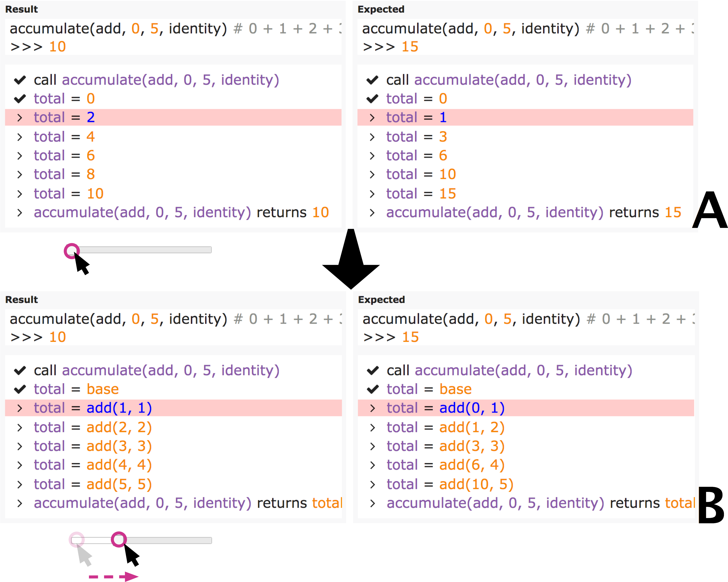The width and height of the screenshot is (728, 582).
Task: Click checkmark beside 'total = base' in bottom Result trace
Action: click(20, 389)
